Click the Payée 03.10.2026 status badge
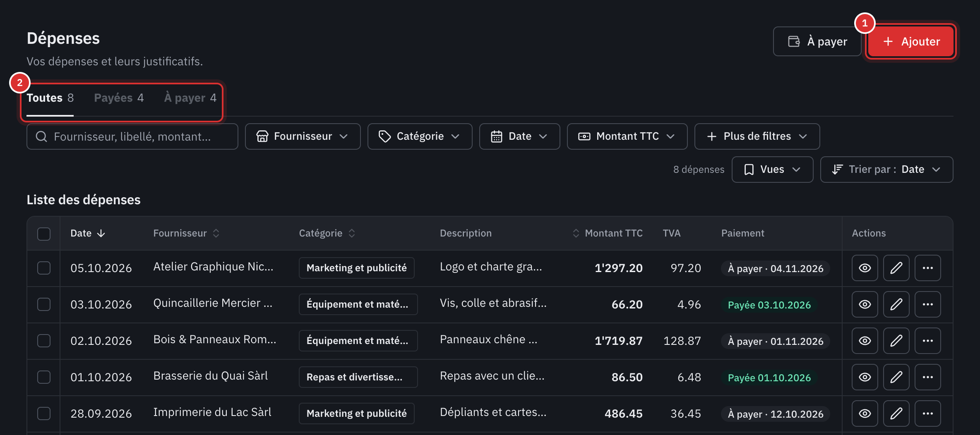980x435 pixels. (769, 305)
